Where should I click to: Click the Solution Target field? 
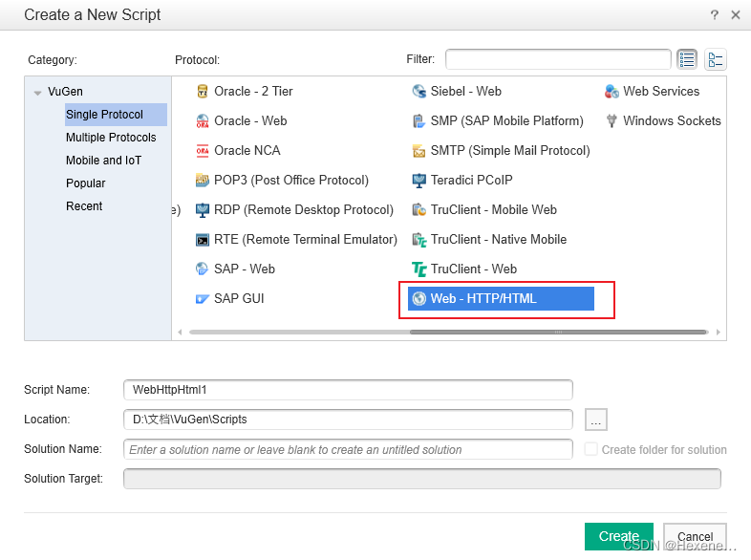point(422,479)
